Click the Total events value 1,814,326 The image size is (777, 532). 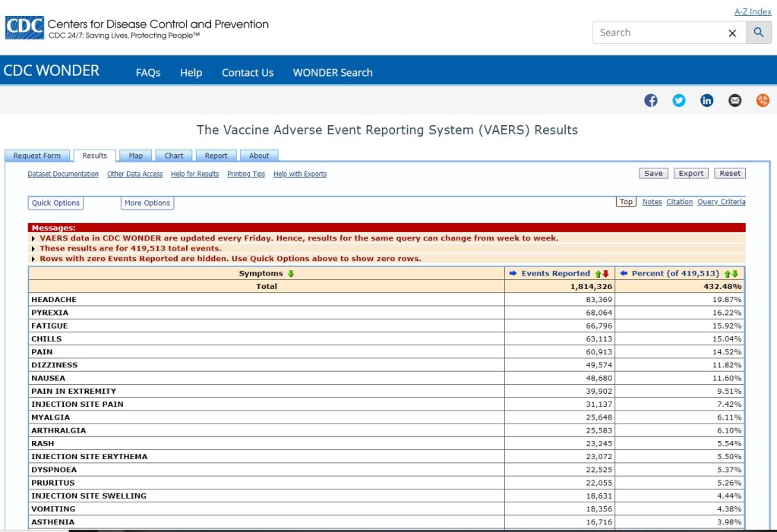(591, 286)
